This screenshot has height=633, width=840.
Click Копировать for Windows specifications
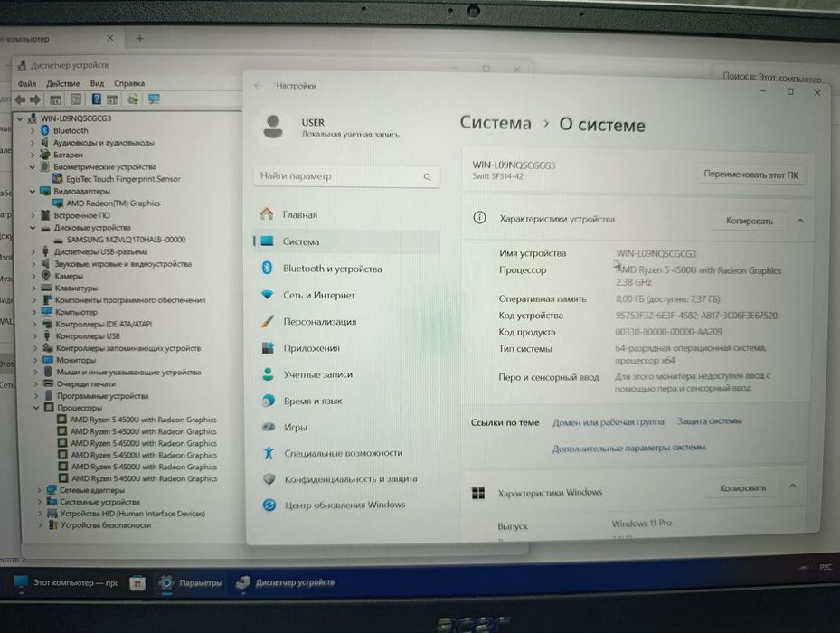pyautogui.click(x=742, y=487)
